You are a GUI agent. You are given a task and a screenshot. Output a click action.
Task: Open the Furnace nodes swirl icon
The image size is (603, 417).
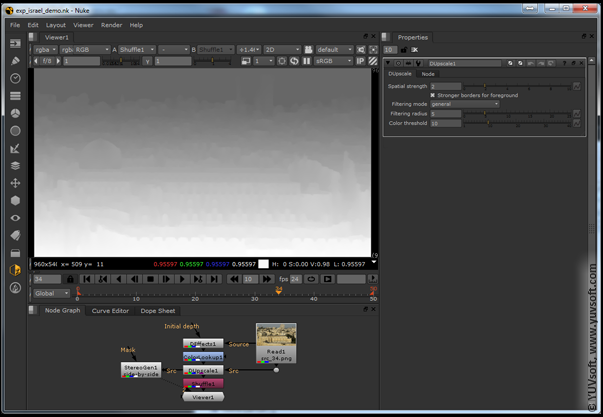click(15, 288)
